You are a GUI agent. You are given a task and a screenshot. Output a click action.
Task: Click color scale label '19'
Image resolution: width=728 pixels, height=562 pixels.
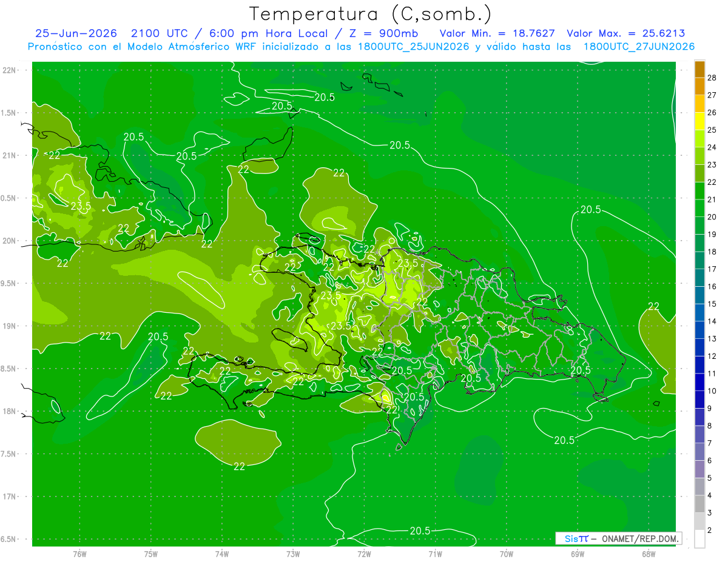(712, 234)
